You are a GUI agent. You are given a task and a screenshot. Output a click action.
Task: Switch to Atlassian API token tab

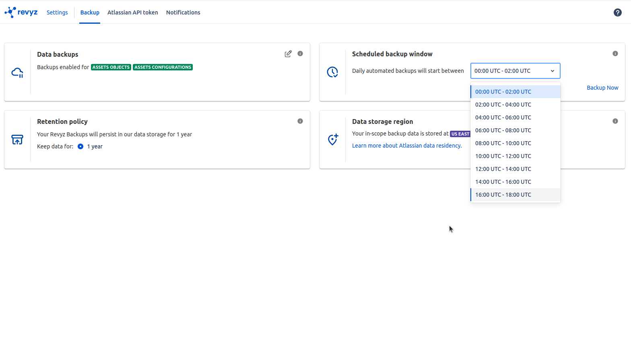pyautogui.click(x=132, y=12)
